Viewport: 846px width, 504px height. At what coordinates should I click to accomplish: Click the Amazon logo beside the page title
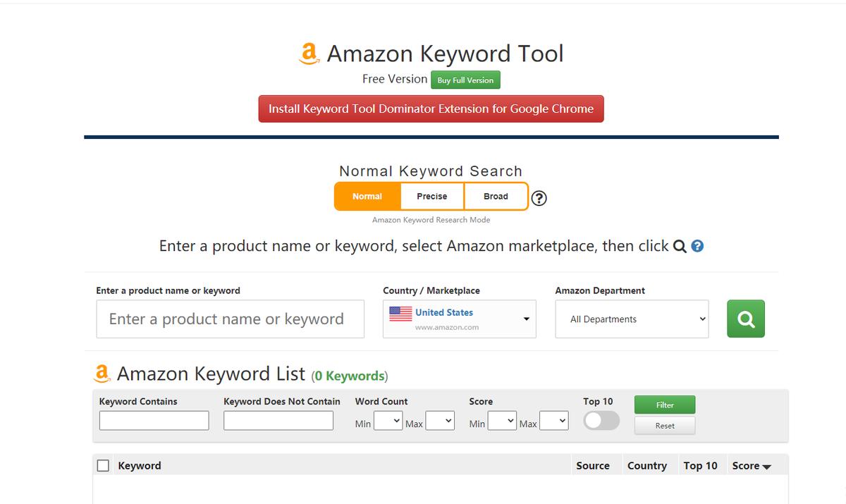[x=309, y=54]
